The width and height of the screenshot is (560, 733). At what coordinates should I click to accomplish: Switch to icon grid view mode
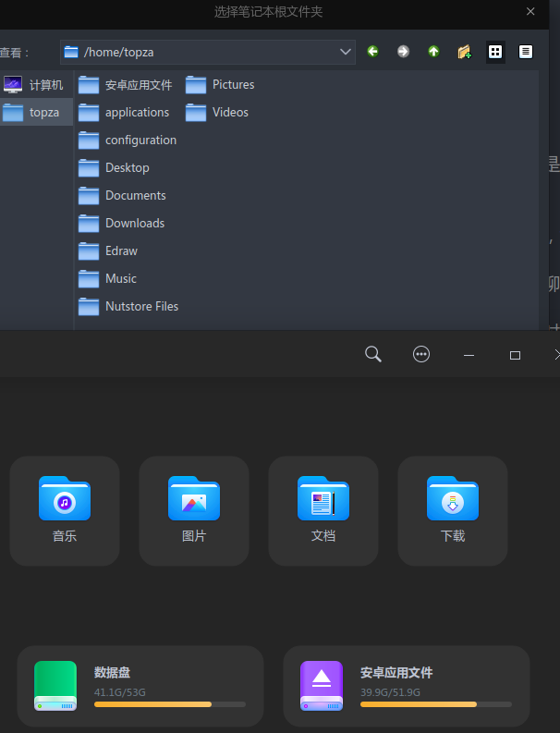click(x=495, y=52)
